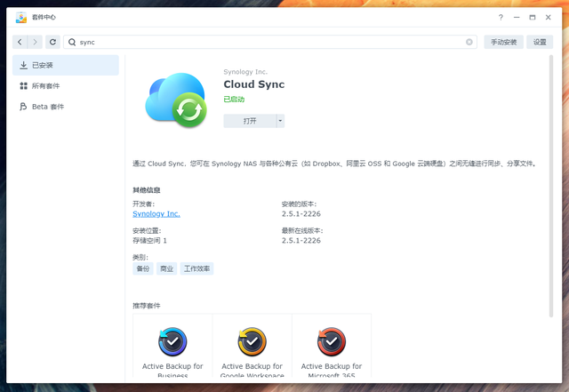Expand the dropdown arrow next to 打开
The width and height of the screenshot is (569, 392).
(281, 121)
